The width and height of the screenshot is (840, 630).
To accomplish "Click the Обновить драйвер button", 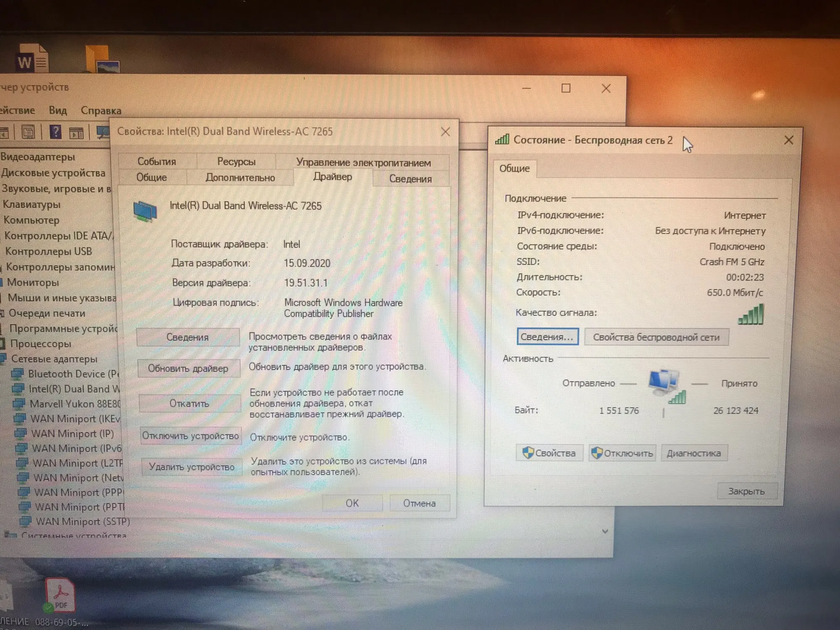I will (x=188, y=369).
